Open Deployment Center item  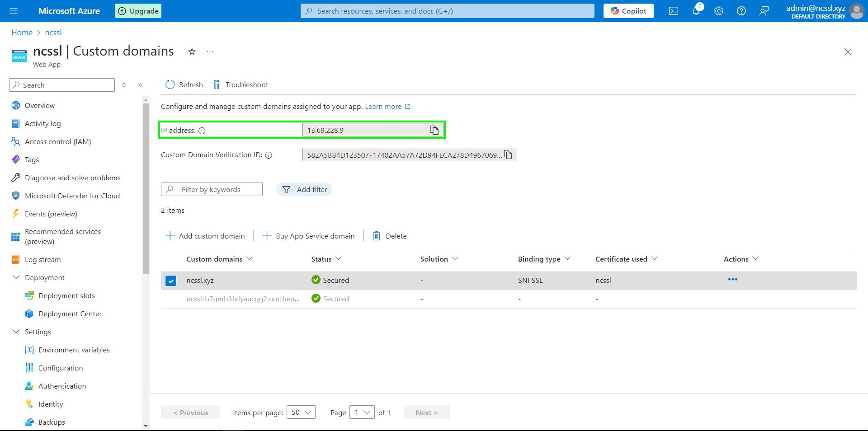(x=70, y=314)
